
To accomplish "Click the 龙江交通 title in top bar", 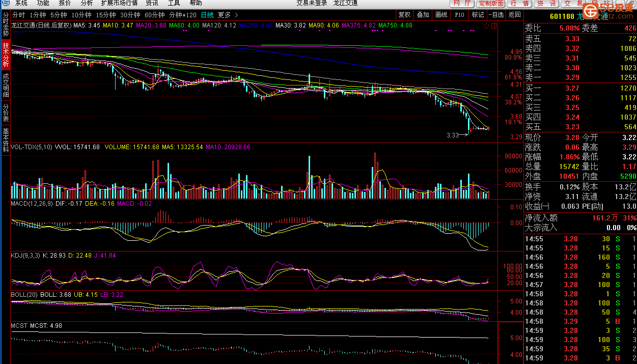I will [x=345, y=3].
